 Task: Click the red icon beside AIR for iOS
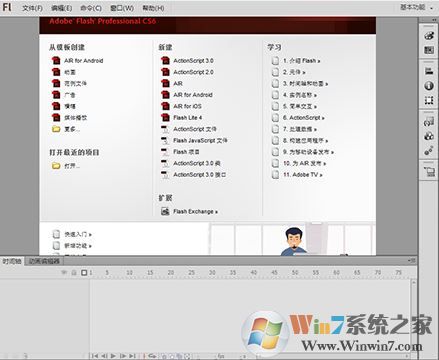pos(165,106)
